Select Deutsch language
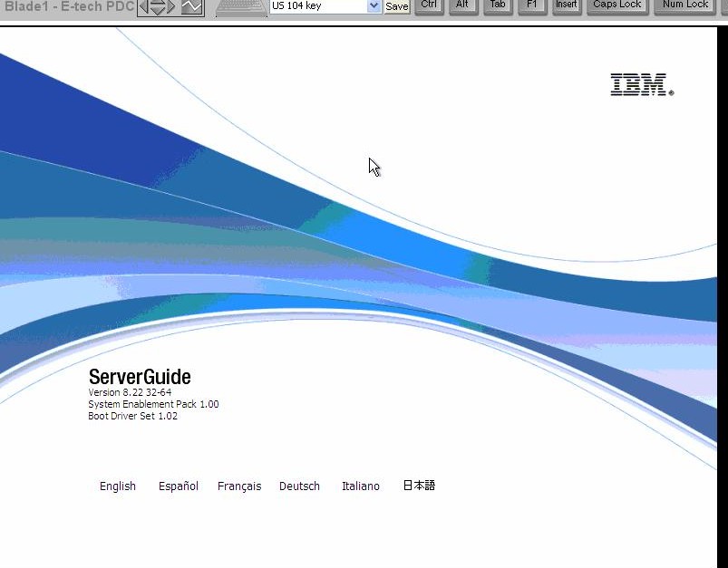 tap(299, 486)
